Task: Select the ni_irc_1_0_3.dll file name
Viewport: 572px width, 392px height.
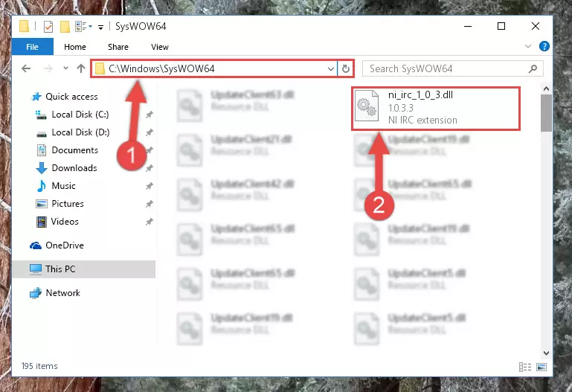Action: [420, 94]
